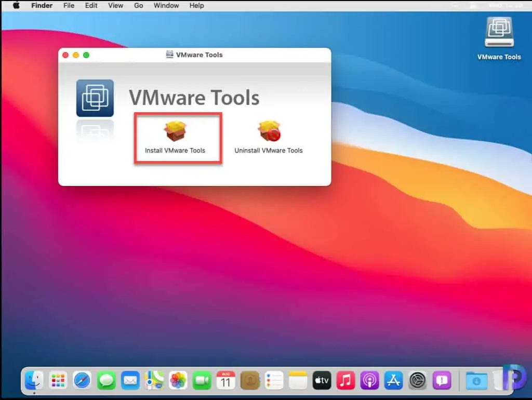Open Contacts from the Dock
This screenshot has height=400, width=532.
tap(250, 380)
